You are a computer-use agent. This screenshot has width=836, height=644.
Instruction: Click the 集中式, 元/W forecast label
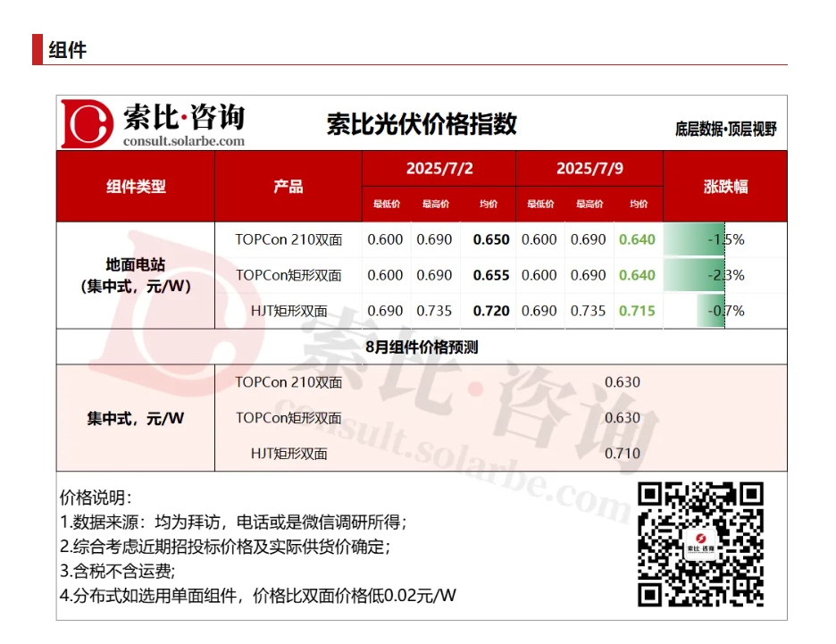click(136, 419)
